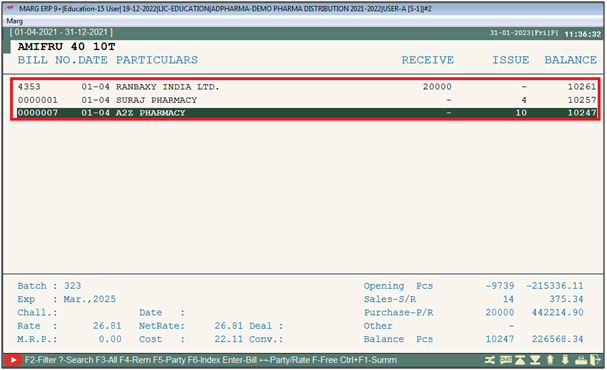Click the clock showing 11:36:32
Image resolution: width=607 pixels, height=370 pixels.
point(583,34)
